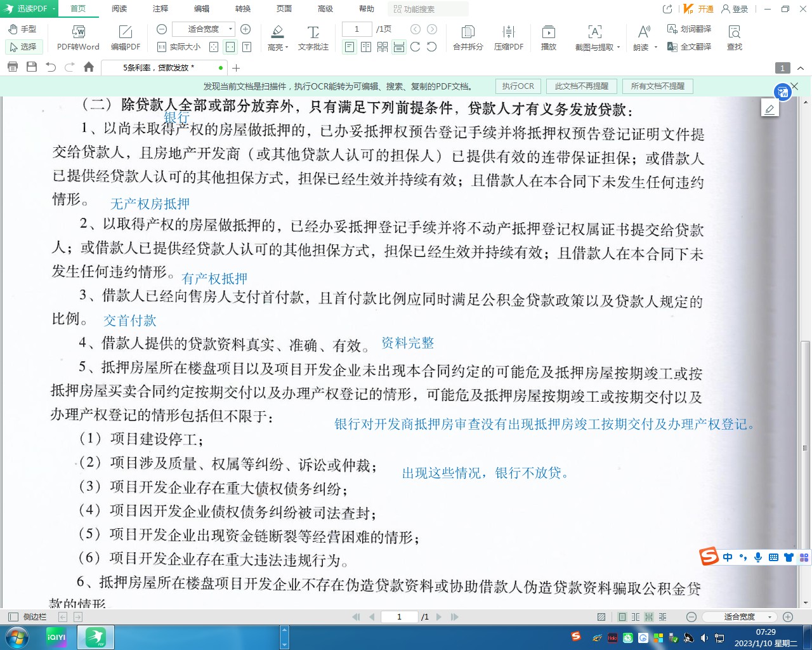Screen dimensions: 812x650
Task: Open the 编辑PDF editing tool
Action: point(126,32)
